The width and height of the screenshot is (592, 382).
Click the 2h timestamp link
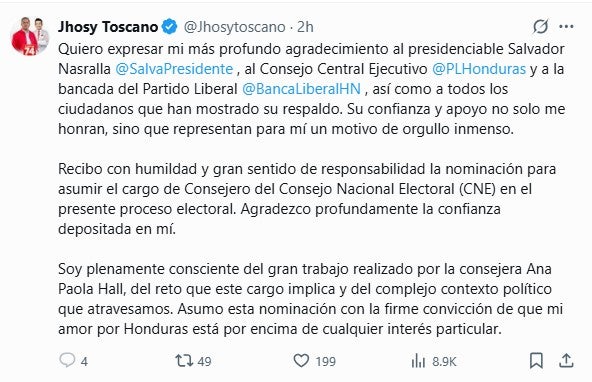[x=305, y=27]
